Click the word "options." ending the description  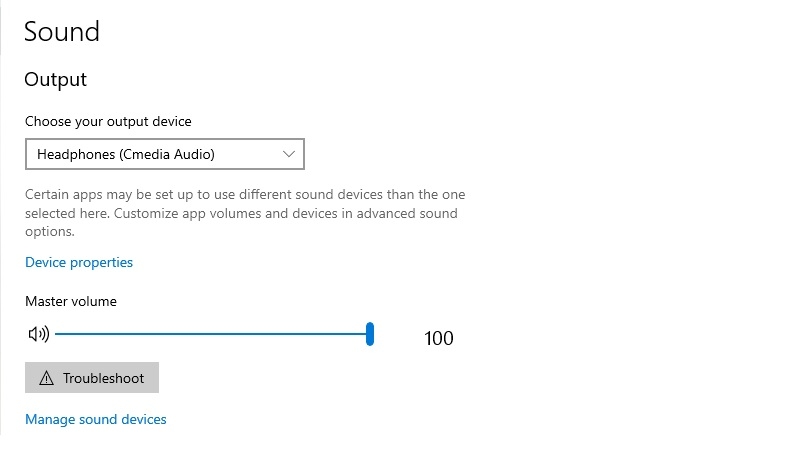coord(50,231)
